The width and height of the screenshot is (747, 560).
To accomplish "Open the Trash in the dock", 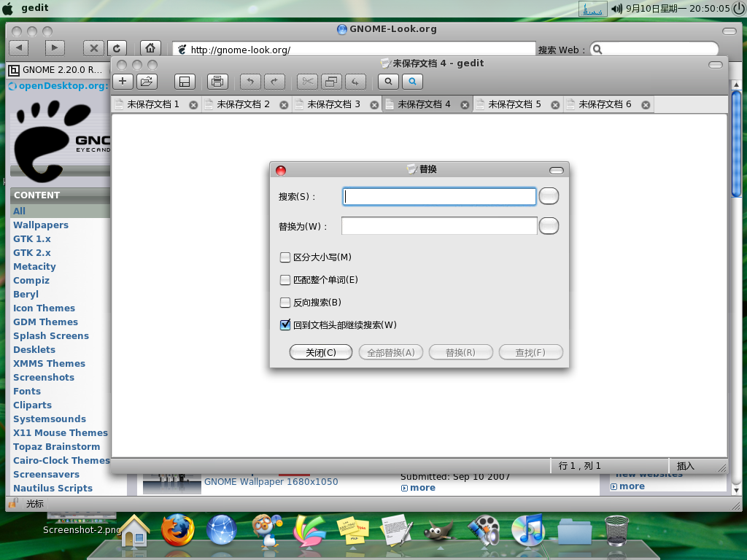I will coord(617,531).
